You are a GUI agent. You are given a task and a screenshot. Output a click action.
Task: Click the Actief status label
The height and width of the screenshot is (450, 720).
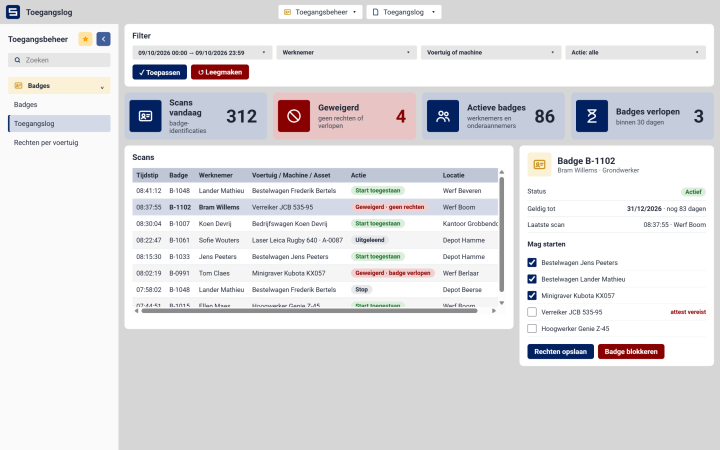(x=693, y=192)
